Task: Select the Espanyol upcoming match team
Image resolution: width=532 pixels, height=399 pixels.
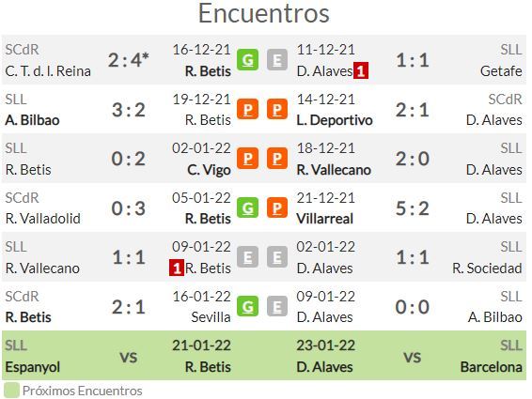Action: point(33,367)
